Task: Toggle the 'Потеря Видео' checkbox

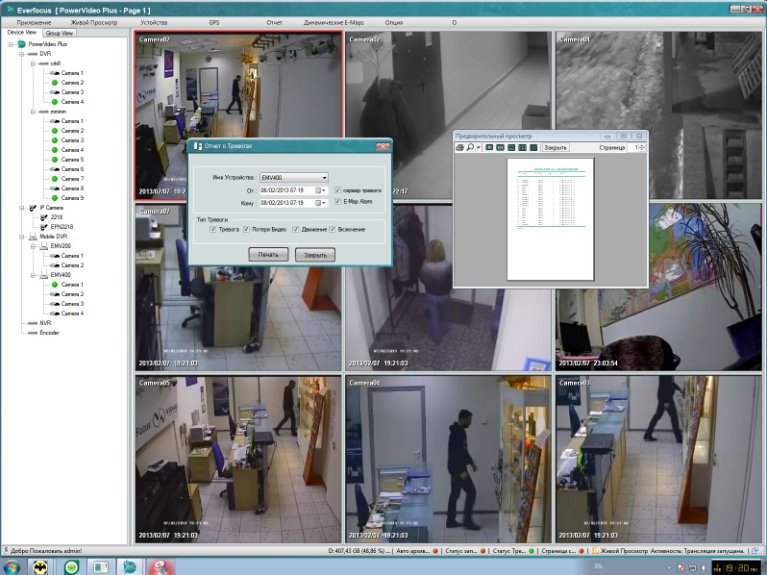Action: coord(247,230)
